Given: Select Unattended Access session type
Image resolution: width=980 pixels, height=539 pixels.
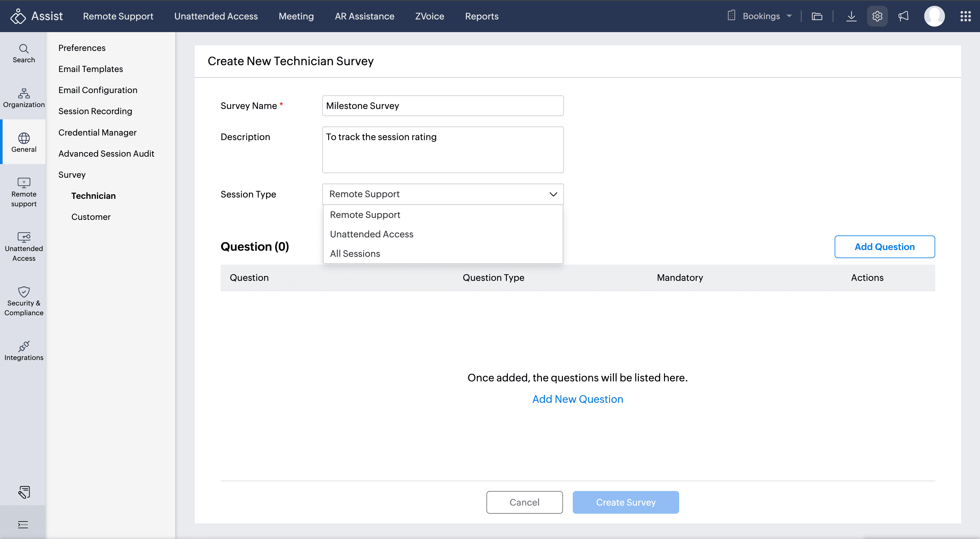Looking at the screenshot, I should click(371, 234).
